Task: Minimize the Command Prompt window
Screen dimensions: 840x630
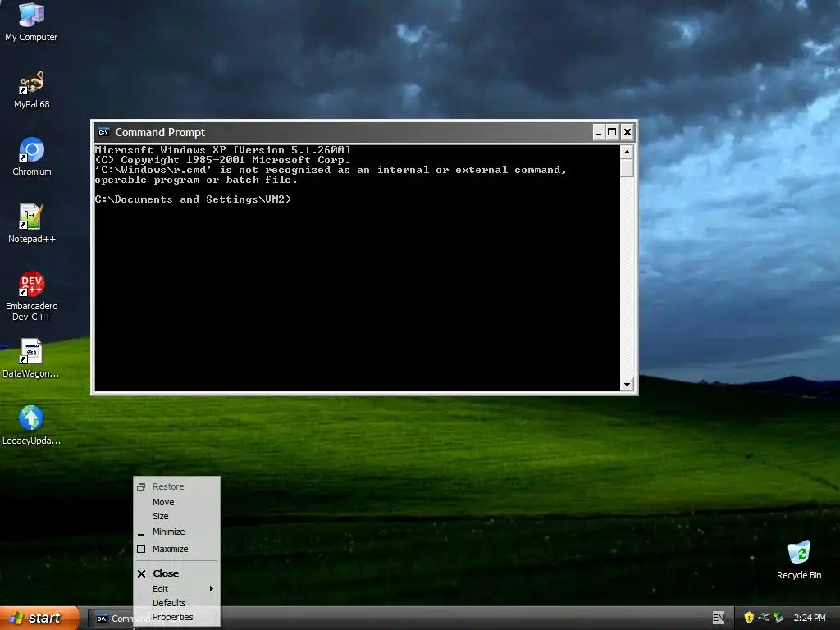Action: coord(599,132)
